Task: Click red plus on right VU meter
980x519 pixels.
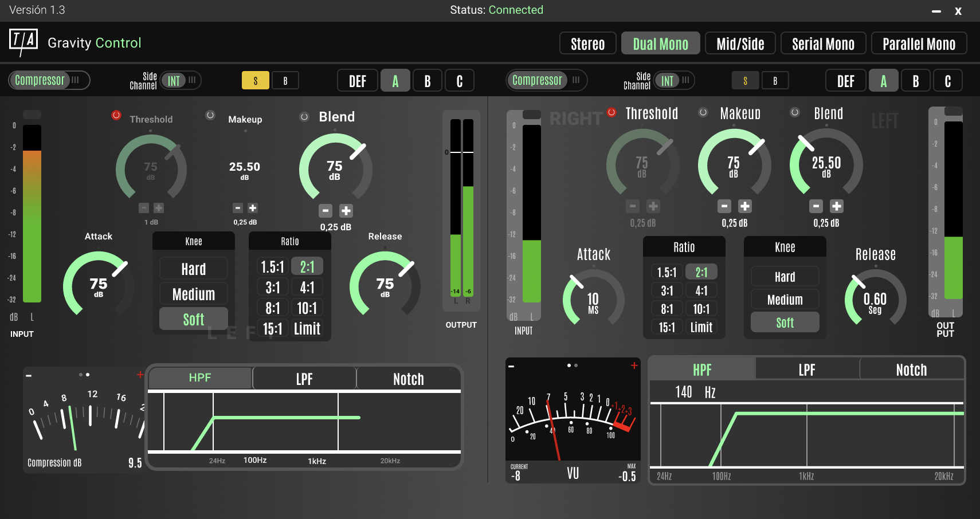Action: click(634, 365)
